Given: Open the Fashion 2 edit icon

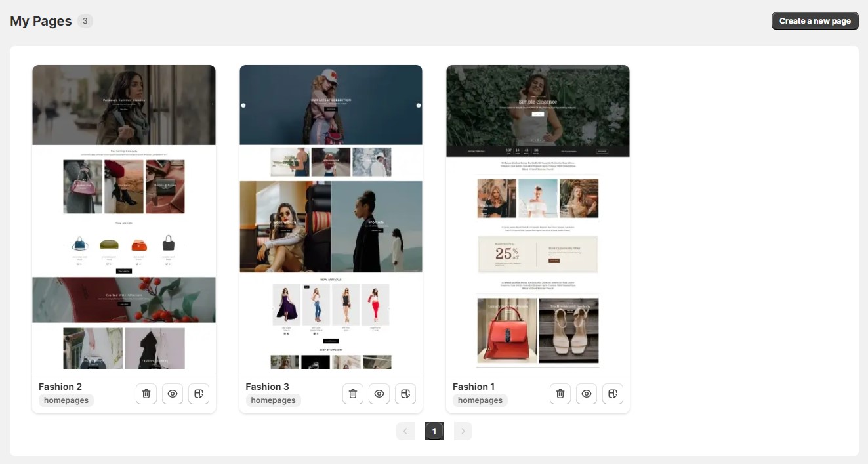Looking at the screenshot, I should (199, 394).
